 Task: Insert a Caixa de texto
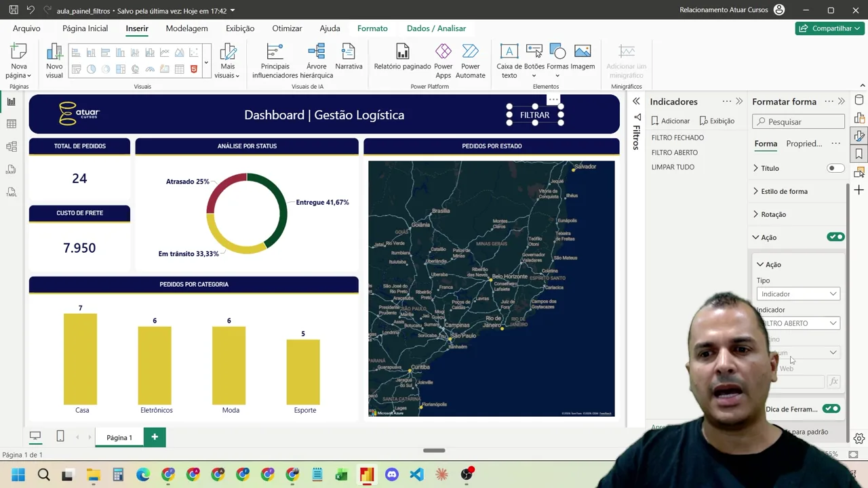click(x=509, y=61)
